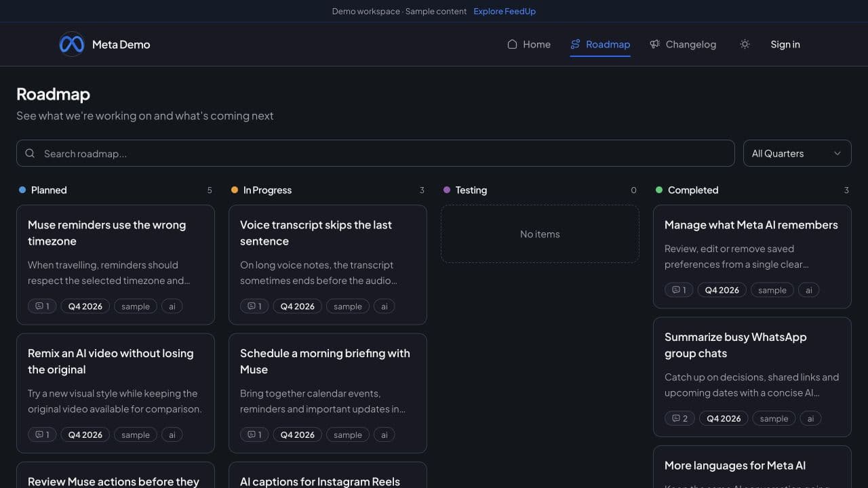Click sample tag on Manage what Meta AI remembers card

click(x=772, y=290)
